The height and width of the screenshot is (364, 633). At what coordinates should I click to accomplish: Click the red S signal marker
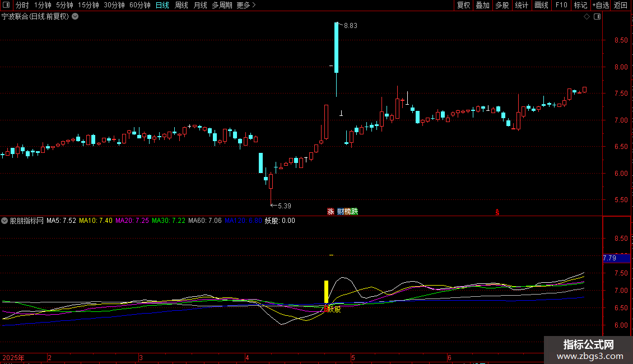point(497,212)
